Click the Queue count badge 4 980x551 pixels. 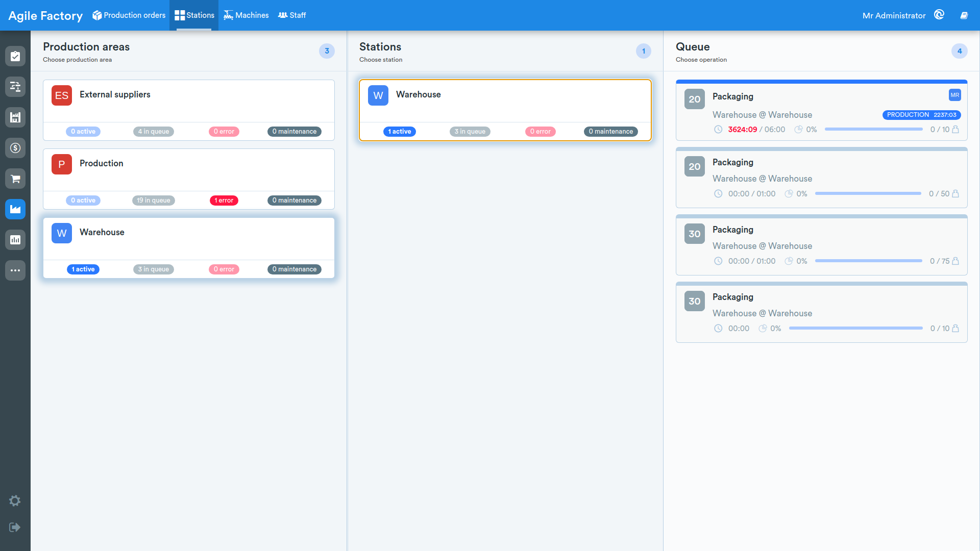(x=960, y=51)
